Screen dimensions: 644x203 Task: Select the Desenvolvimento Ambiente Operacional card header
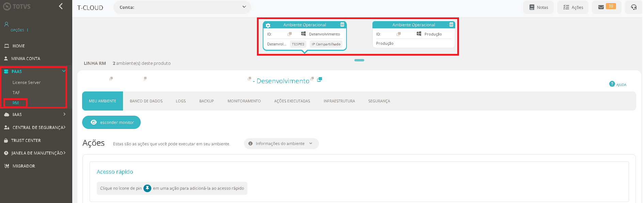click(x=305, y=25)
